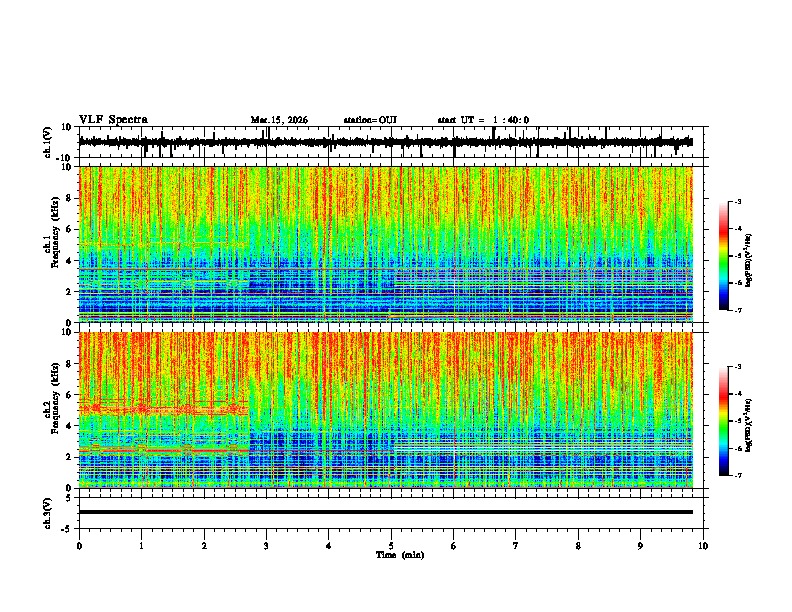Click the ch.3(V) flat black trace
Screen dimensions: 792x612
386,512
